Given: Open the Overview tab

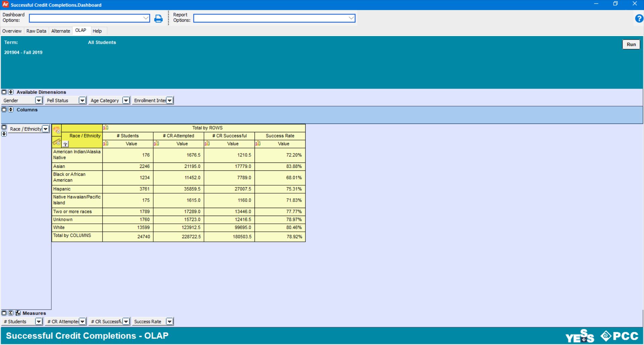Looking at the screenshot, I should point(12,31).
